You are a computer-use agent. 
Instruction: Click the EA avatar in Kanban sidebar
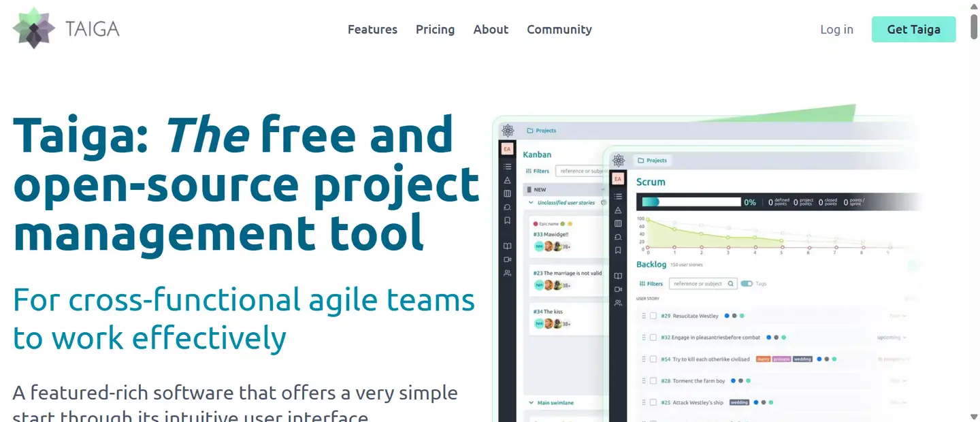pyautogui.click(x=508, y=149)
